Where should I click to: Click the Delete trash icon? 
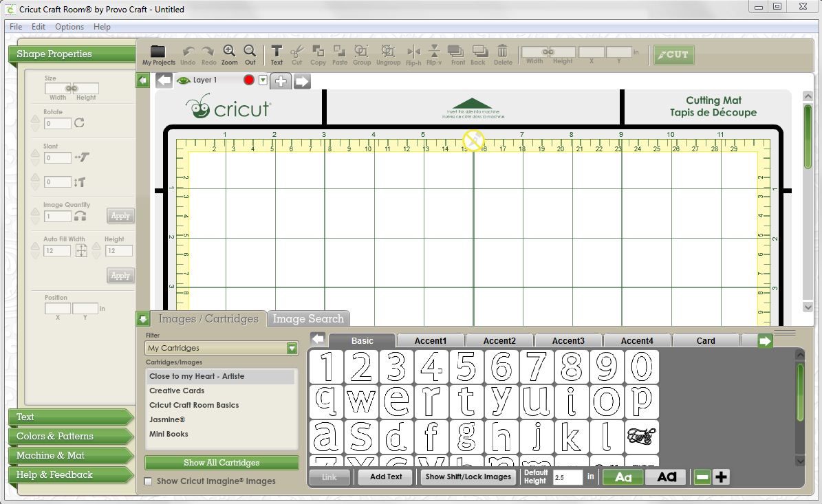[x=502, y=51]
